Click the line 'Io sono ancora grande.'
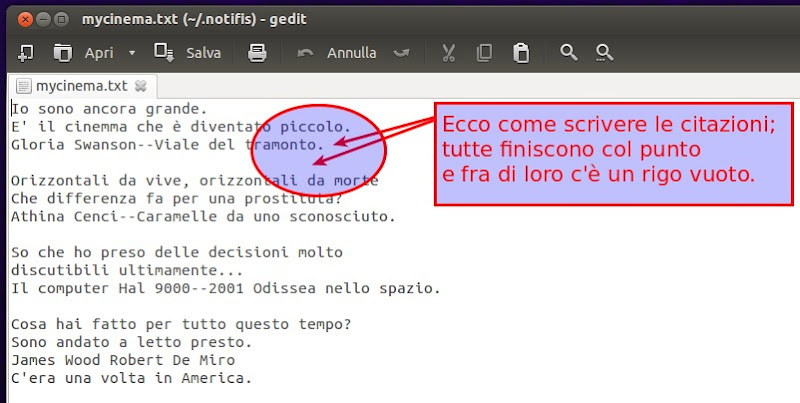 [109, 109]
